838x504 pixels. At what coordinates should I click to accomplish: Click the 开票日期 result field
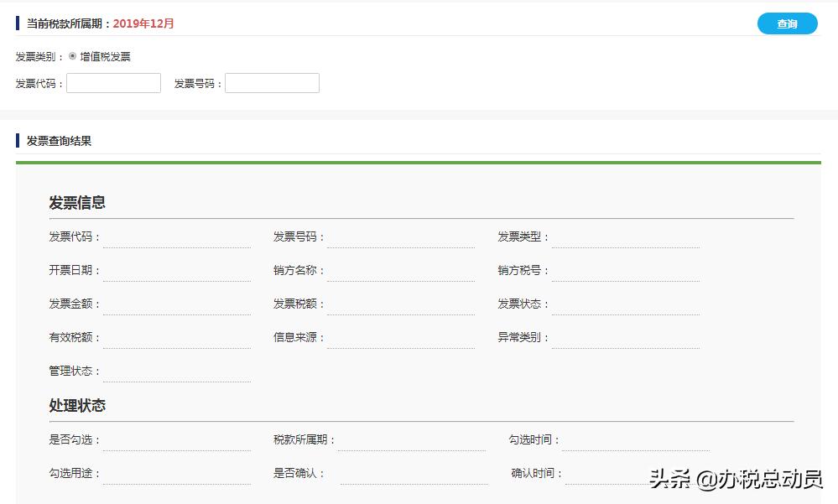click(176, 271)
